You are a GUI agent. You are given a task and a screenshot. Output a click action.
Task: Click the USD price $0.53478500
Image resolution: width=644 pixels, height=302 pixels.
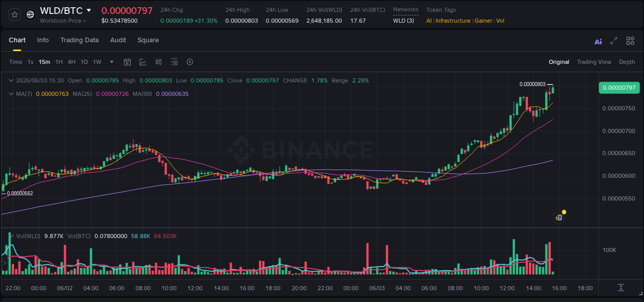coord(120,21)
